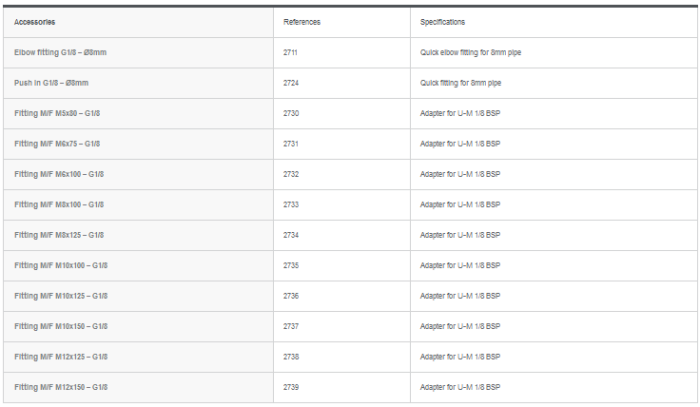Screen dimensions: 700x407
Task: Select reference number 2724
Action: tap(291, 82)
